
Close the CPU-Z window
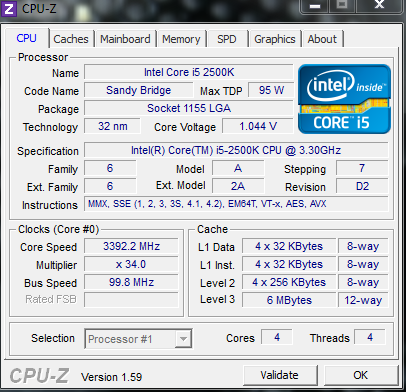[380, 5]
